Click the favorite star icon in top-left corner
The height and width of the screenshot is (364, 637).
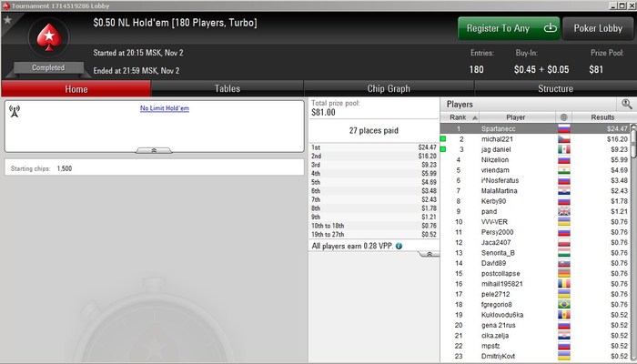[7, 19]
